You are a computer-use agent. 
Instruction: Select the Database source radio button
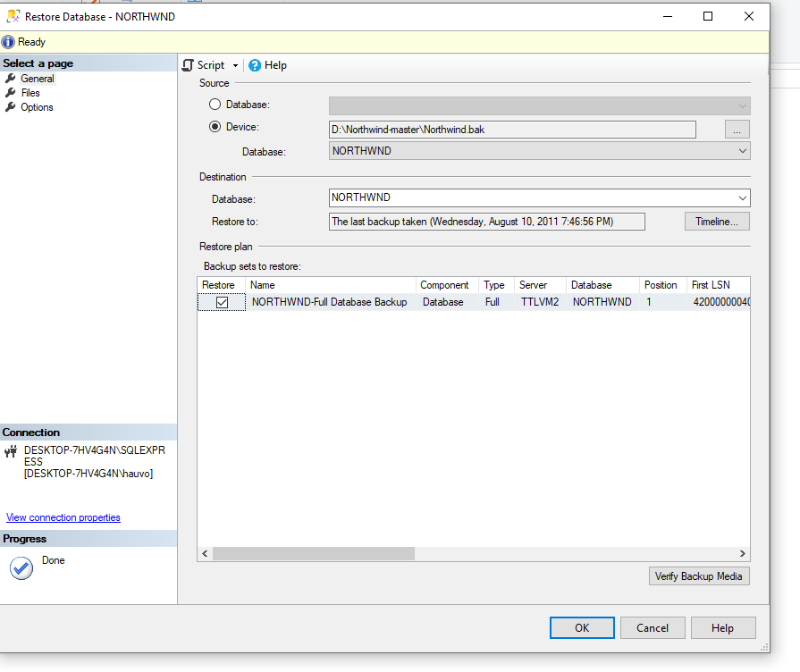click(x=215, y=105)
